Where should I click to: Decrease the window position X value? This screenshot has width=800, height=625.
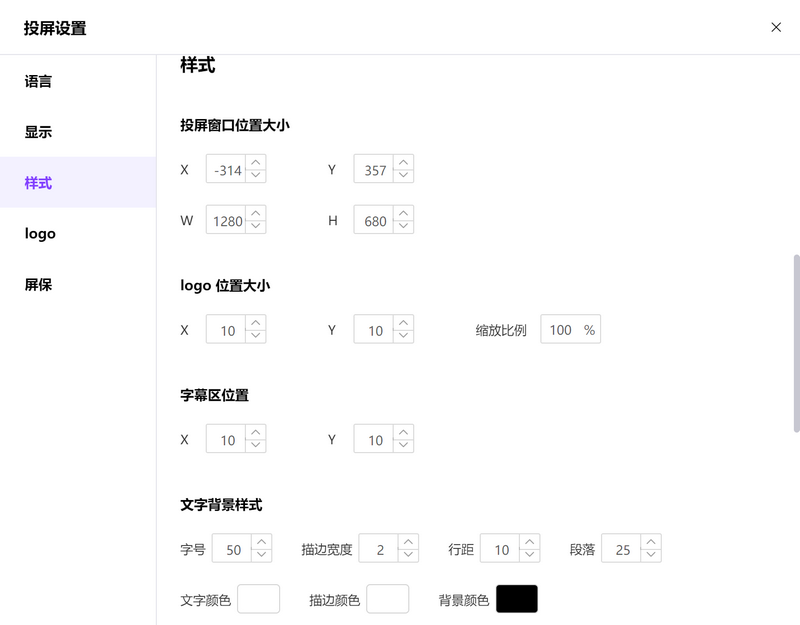coord(256,175)
